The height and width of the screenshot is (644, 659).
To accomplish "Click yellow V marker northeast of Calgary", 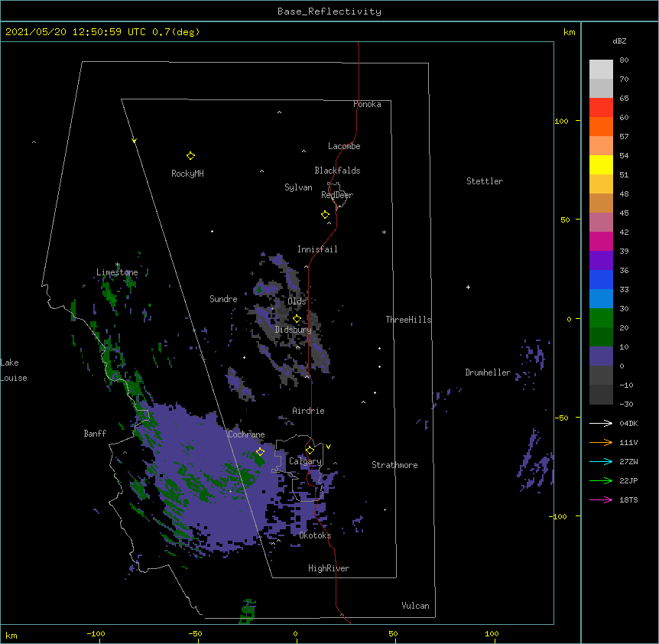I will click(328, 447).
